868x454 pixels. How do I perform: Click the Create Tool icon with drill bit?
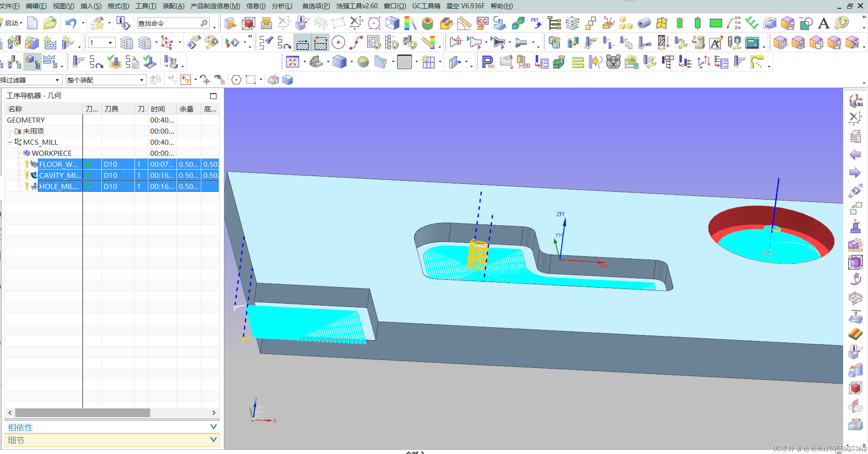click(x=14, y=43)
